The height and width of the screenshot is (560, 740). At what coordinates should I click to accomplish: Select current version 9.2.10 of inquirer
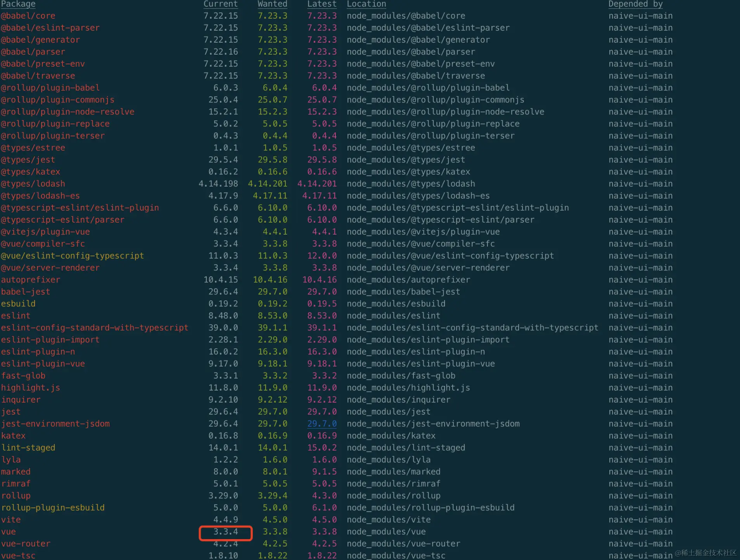[x=223, y=400]
